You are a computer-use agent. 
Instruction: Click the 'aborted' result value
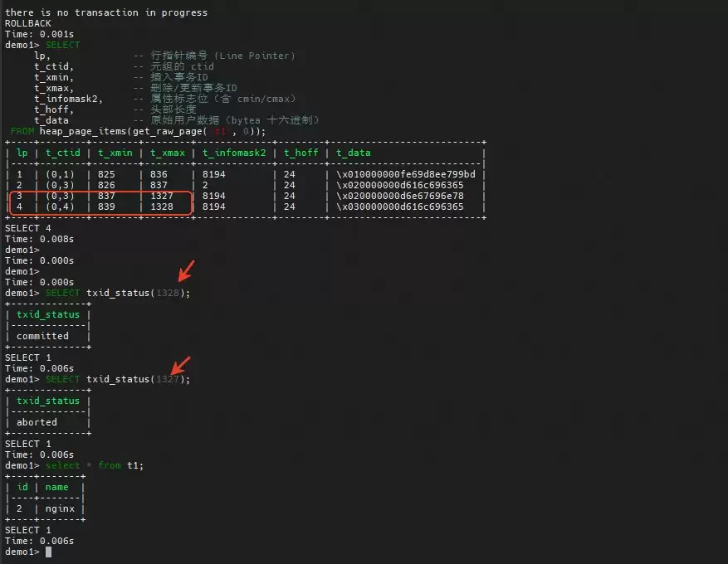37,422
